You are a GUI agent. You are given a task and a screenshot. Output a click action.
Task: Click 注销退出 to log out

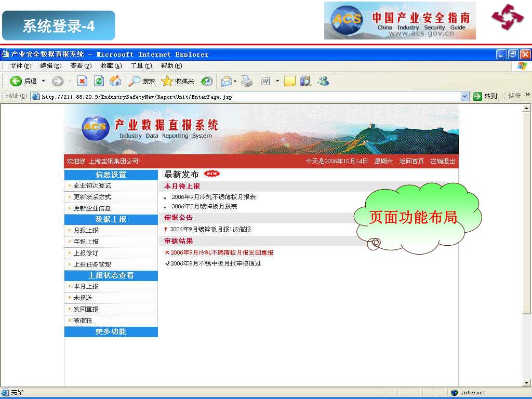[442, 162]
